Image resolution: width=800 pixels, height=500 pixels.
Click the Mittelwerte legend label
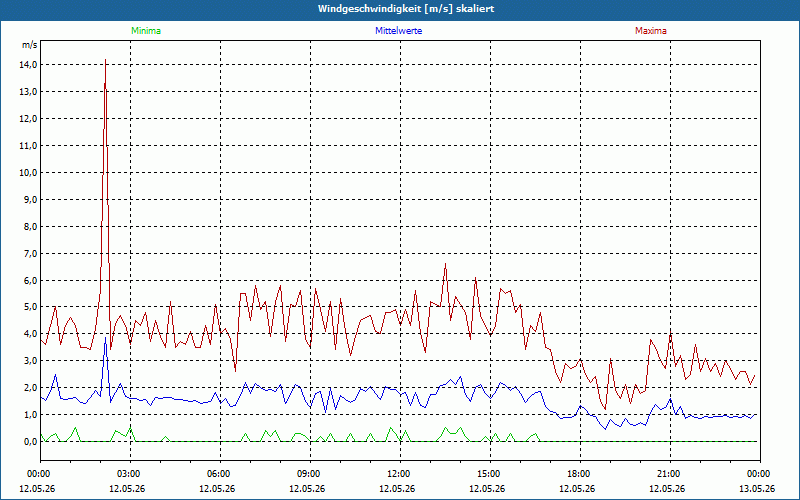point(398,31)
